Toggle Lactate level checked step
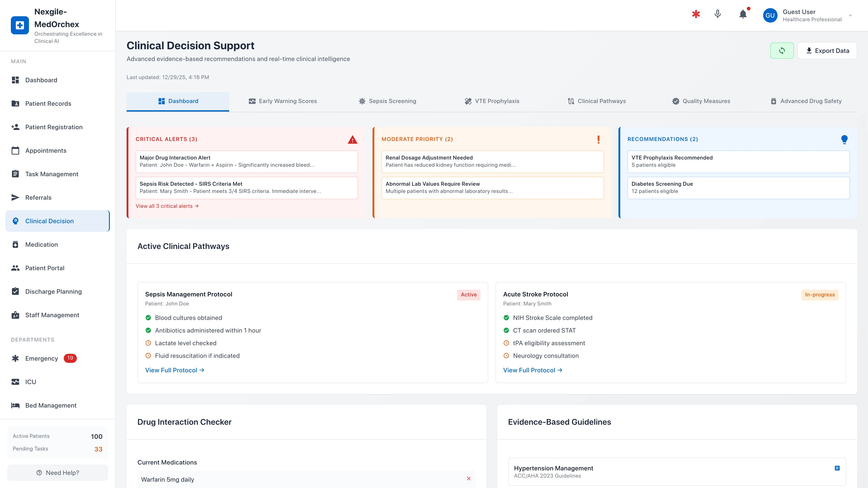This screenshot has height=488, width=868. 148,343
